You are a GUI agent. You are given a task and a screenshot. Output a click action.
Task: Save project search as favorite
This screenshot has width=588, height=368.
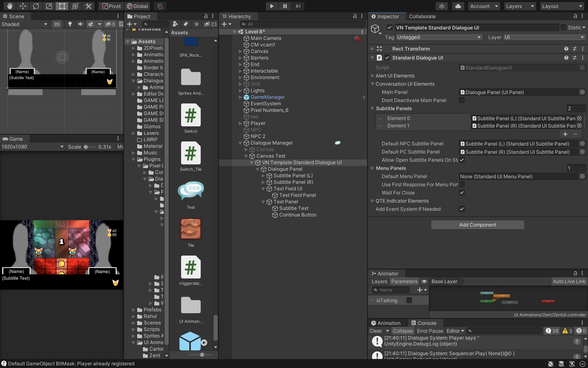[197, 24]
